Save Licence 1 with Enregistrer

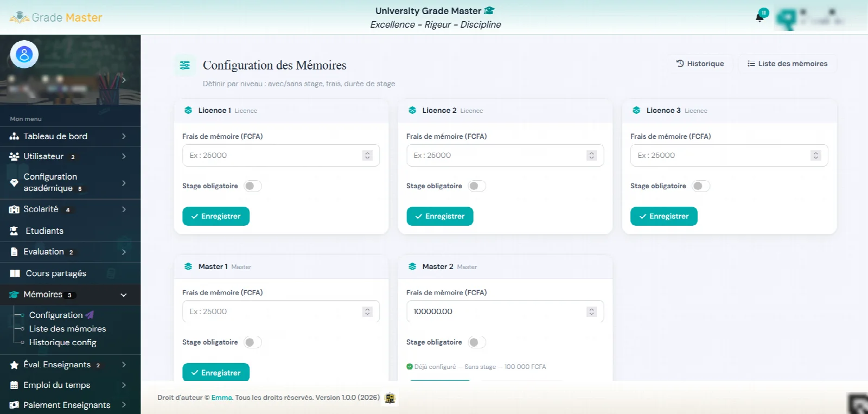[x=216, y=216]
